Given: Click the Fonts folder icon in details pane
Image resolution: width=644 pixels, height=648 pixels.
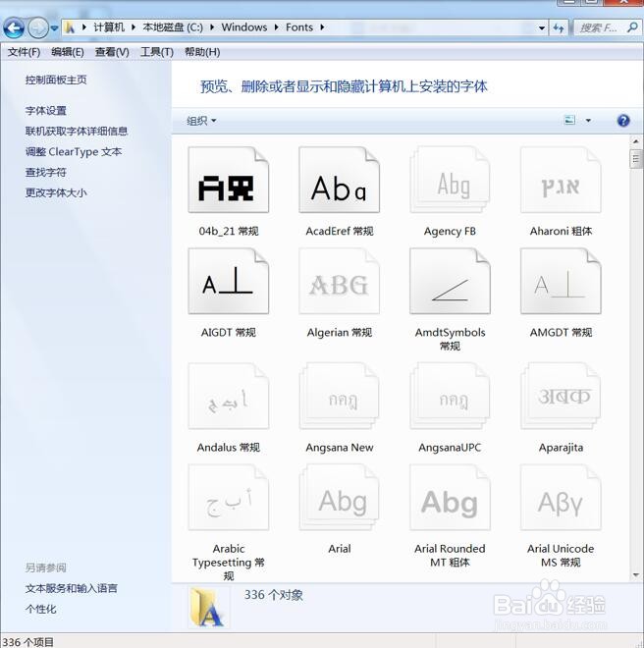Looking at the screenshot, I should pos(207,609).
